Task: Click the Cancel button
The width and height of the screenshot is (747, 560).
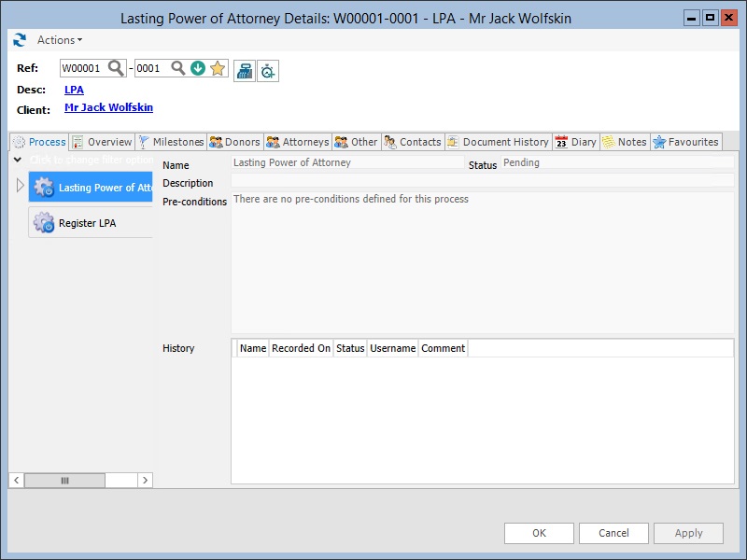Action: (613, 533)
